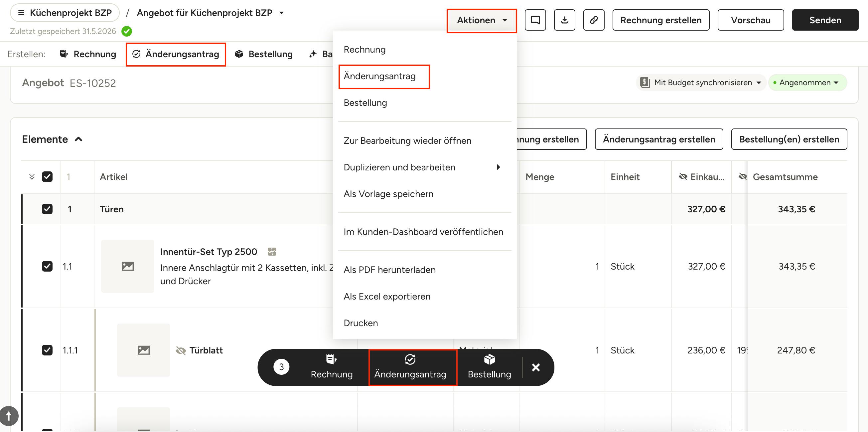Click the Rechnung erstellen button in header
This screenshot has height=432, width=868.
pyautogui.click(x=661, y=20)
